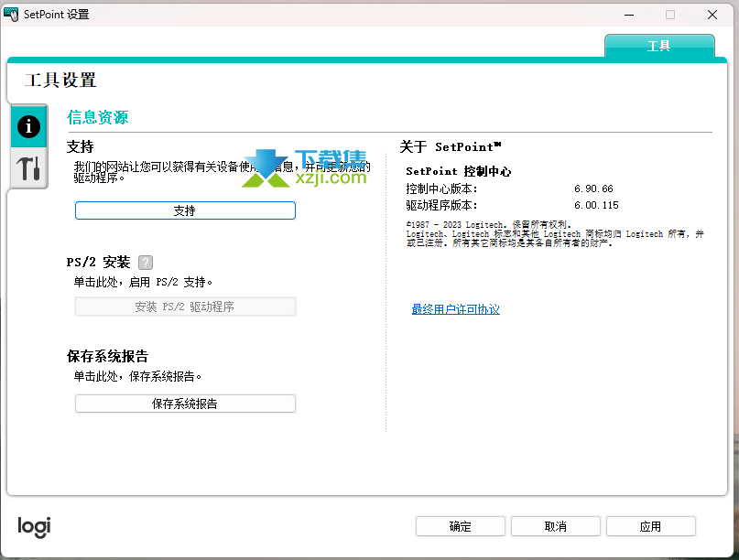This screenshot has height=560, width=739.
Task: Click the 单击此处，启用 PS/2 支持 text
Action: (x=143, y=282)
